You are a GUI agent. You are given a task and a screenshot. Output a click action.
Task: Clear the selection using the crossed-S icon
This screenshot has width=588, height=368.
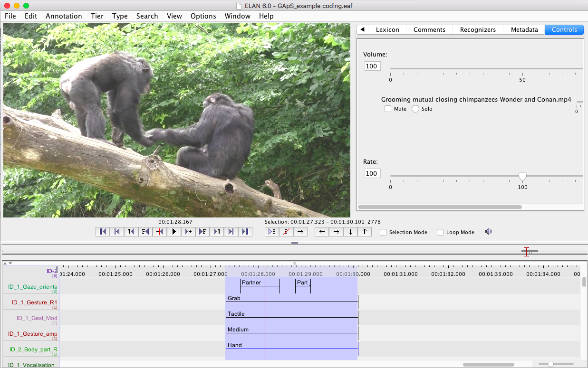(x=286, y=232)
